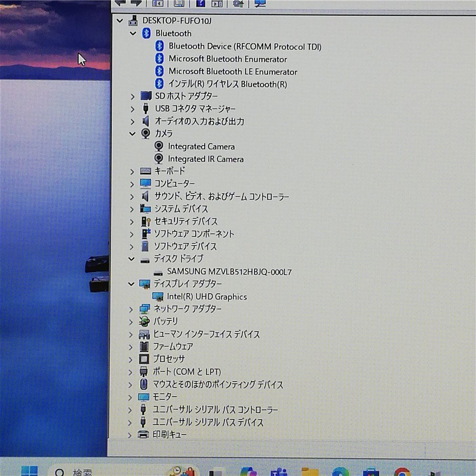Click the Back navigation arrow in the toolbar

point(120,4)
